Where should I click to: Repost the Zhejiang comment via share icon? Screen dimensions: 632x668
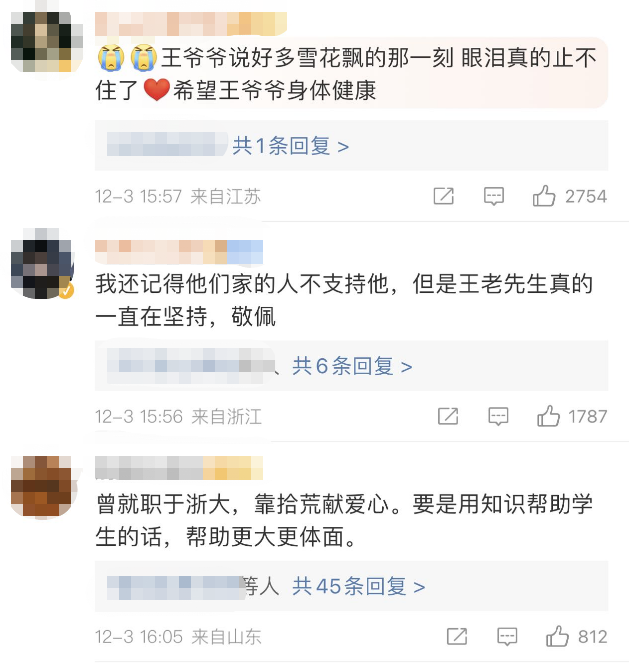[x=448, y=416]
